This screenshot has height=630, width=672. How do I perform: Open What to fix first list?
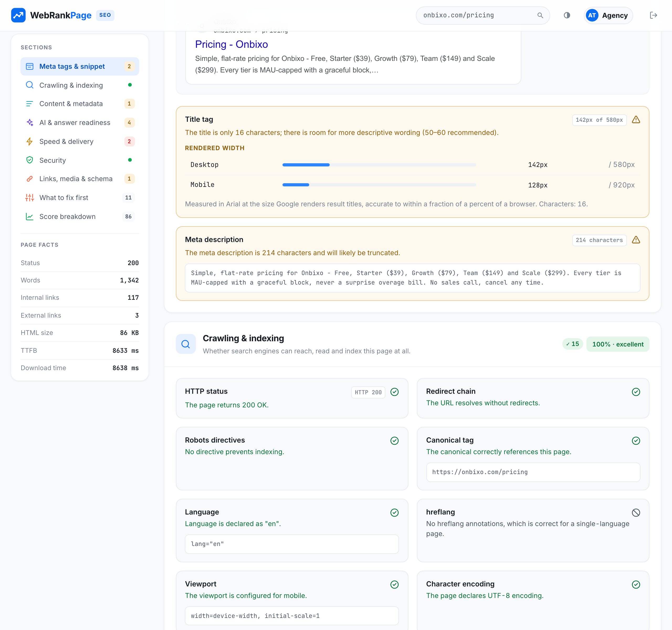[x=80, y=198]
